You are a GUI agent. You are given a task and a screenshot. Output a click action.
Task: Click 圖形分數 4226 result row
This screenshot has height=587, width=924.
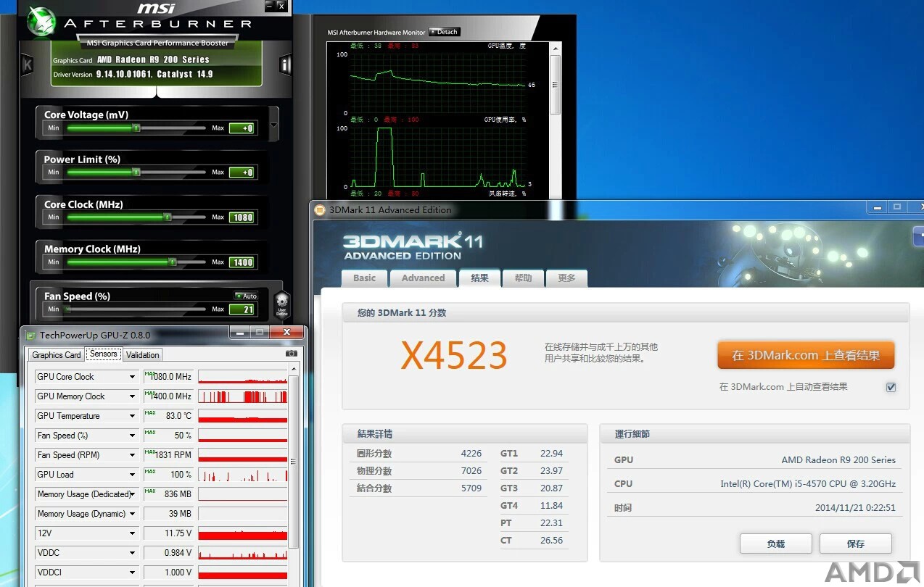[419, 454]
